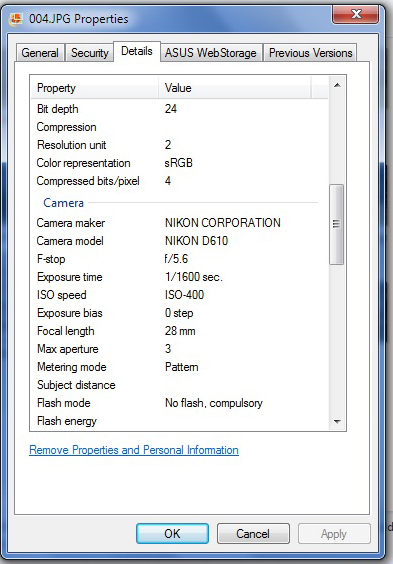Select the Camera model NIKON D610 value
Image resolution: width=393 pixels, height=564 pixels.
click(196, 241)
